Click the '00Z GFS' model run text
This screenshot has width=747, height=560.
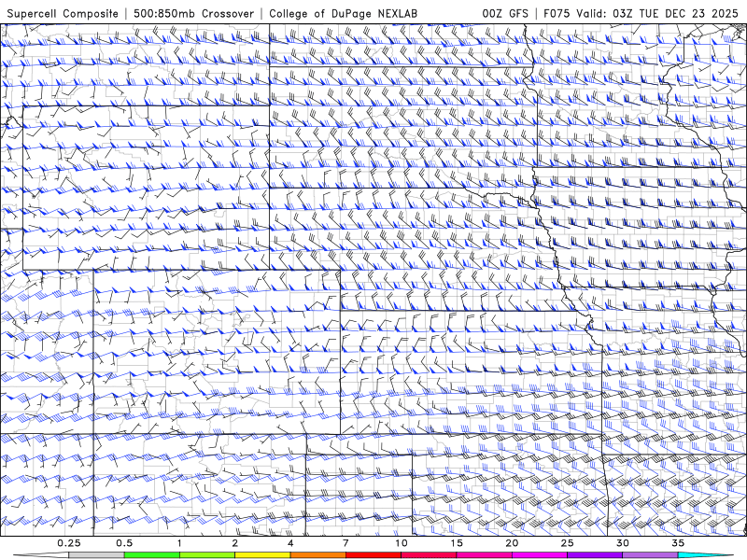tap(505, 13)
